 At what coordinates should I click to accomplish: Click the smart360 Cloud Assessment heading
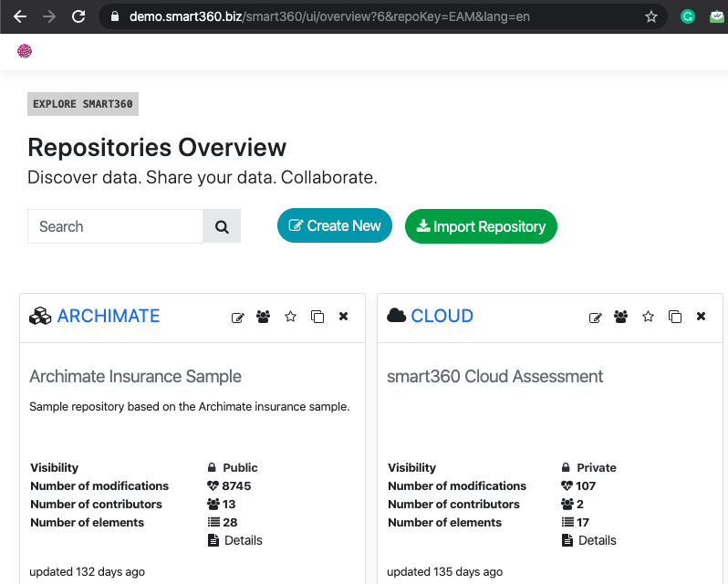[x=495, y=377]
